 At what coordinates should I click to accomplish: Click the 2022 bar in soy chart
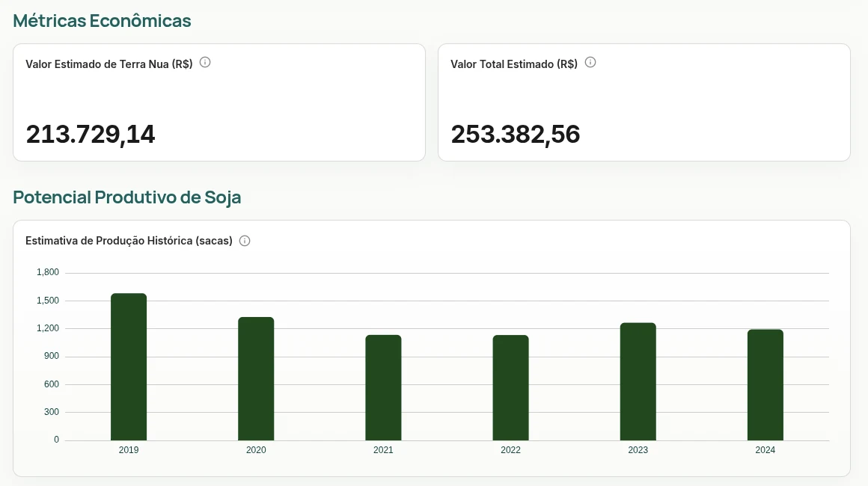[x=510, y=387]
